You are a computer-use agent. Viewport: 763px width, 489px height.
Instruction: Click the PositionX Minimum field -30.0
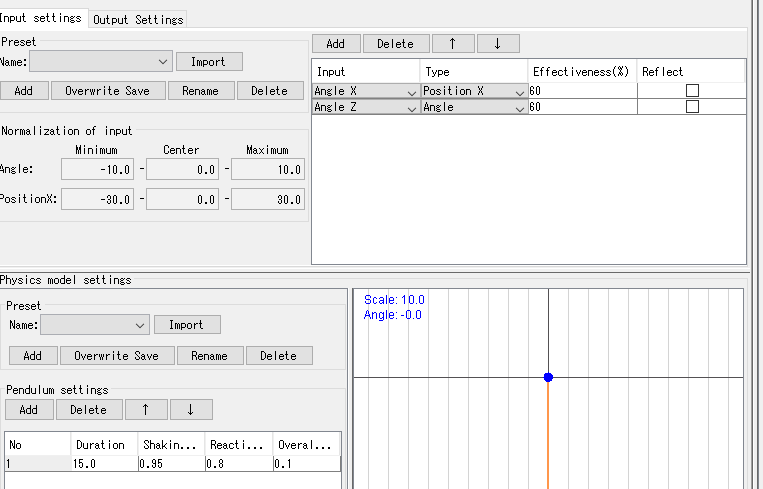coord(97,199)
